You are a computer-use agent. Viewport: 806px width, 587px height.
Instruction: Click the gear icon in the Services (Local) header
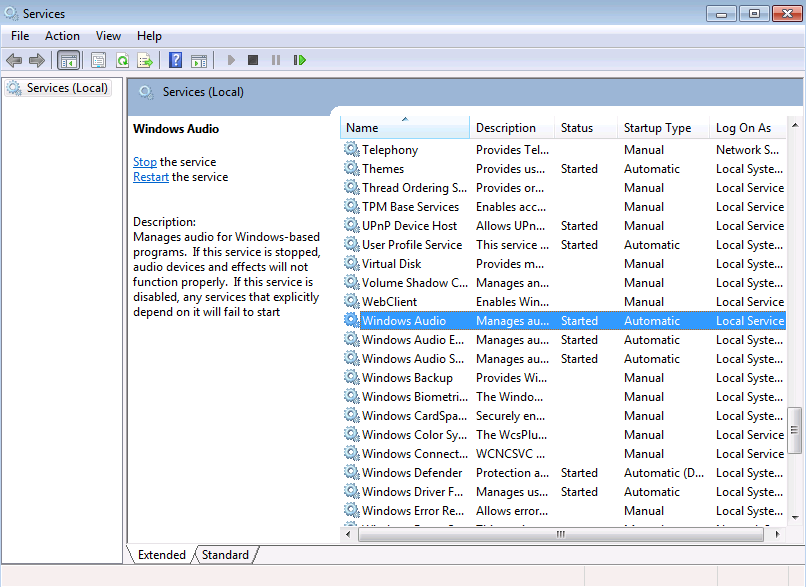coord(146,93)
